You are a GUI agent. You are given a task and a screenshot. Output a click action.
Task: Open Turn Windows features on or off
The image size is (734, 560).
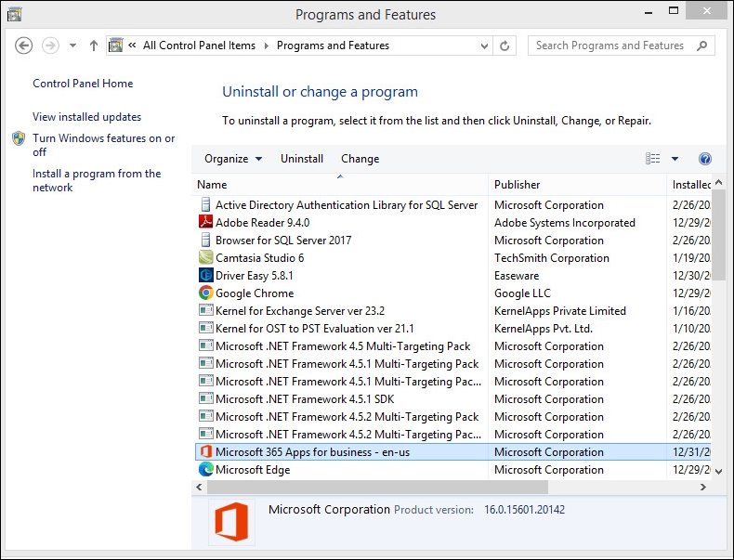coord(103,145)
